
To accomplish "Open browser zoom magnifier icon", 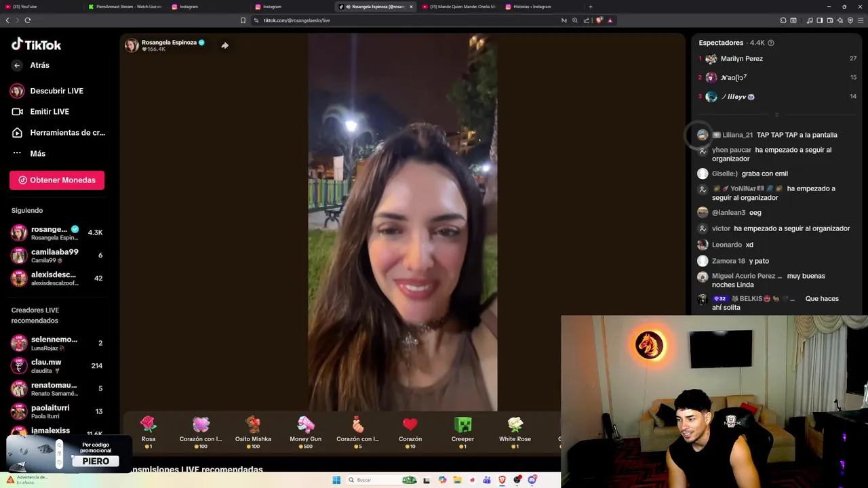I will [x=575, y=20].
